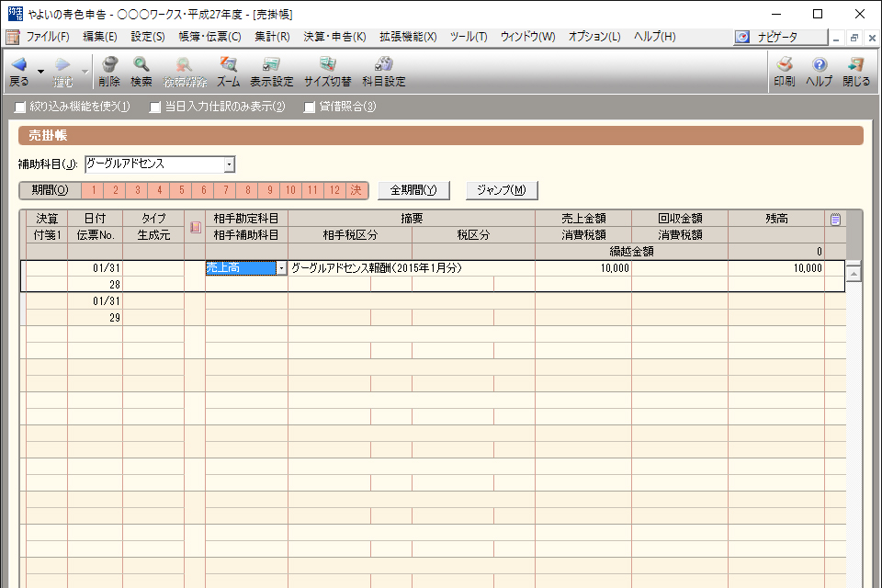The image size is (882, 588).
Task: Expand the 補助科目 dropdown
Action: coord(229,164)
